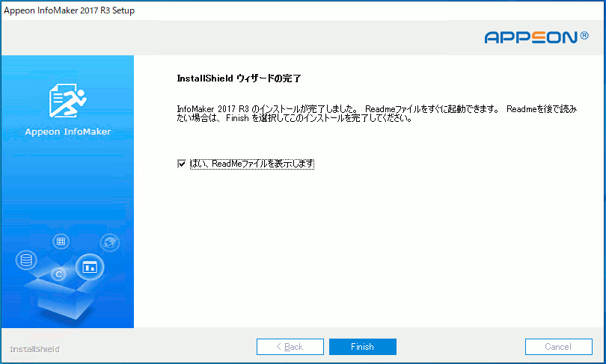Uncheck the ReadMeファイルを表示します checkbox
The image size is (606, 364).
click(182, 164)
